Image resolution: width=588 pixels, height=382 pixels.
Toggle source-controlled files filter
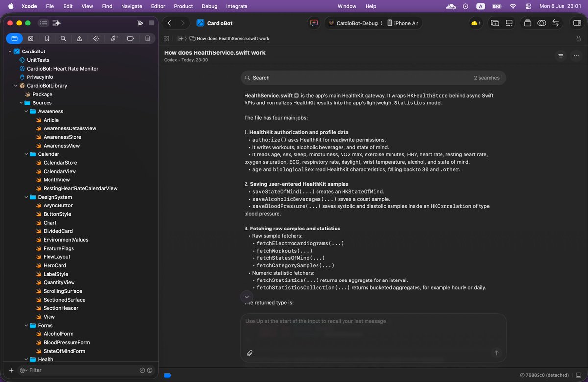[x=150, y=370]
